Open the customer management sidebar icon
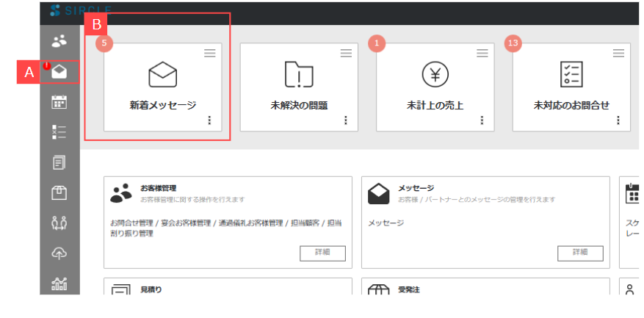The width and height of the screenshot is (644, 318). 59,41
